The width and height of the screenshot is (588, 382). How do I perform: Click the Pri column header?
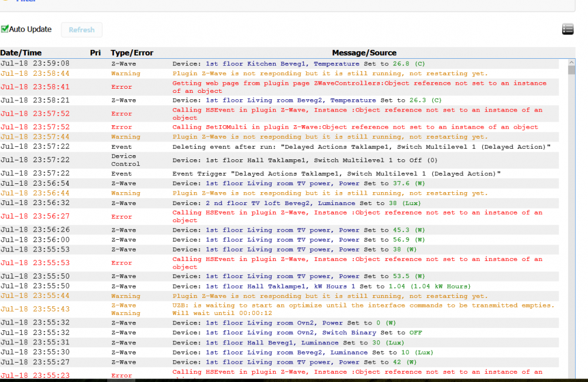click(95, 53)
